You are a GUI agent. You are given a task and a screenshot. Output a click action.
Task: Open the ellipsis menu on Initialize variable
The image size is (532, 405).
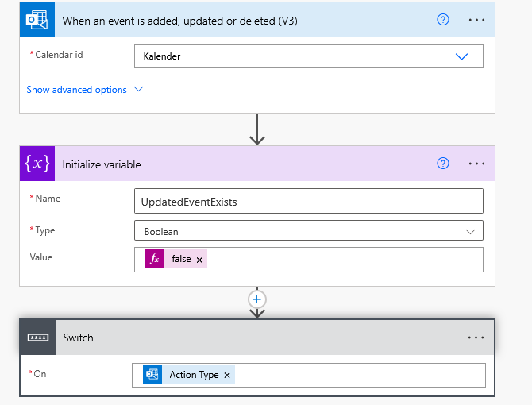tap(476, 164)
